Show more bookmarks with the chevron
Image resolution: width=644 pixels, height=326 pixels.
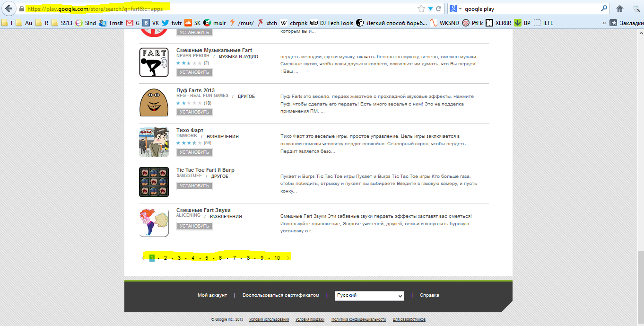[x=604, y=23]
